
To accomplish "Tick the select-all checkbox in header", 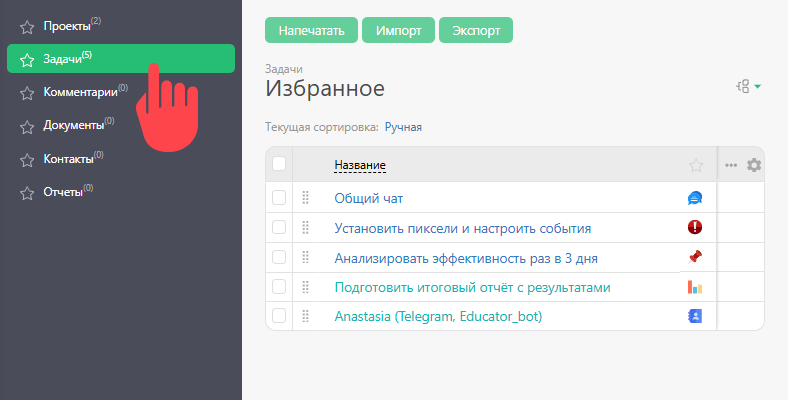I will (279, 164).
